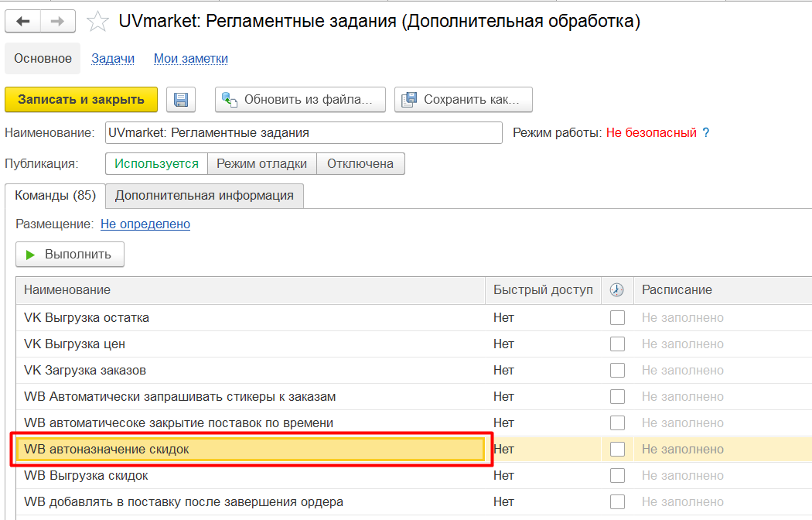The height and width of the screenshot is (520, 812).
Task: Open the Задачи link
Action: tap(113, 59)
